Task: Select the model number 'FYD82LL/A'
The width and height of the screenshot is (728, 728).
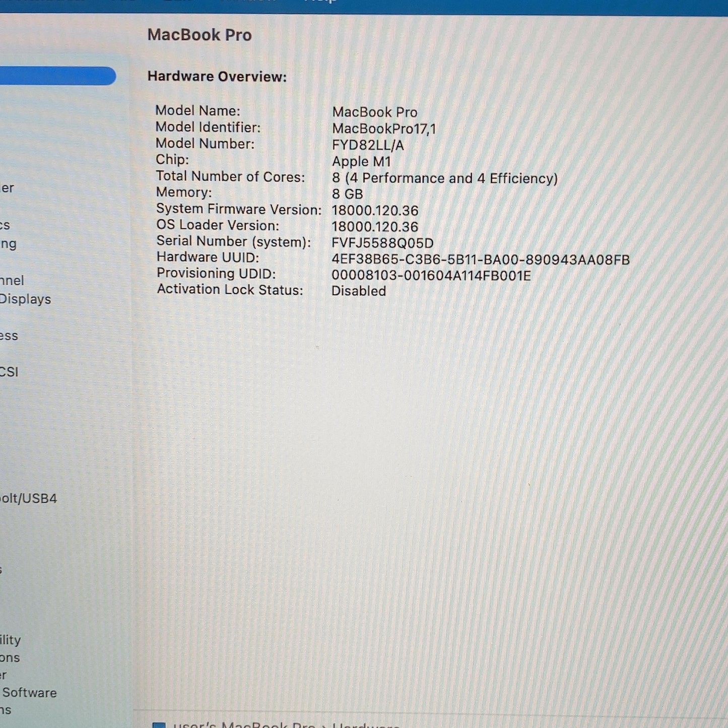Action: [368, 145]
